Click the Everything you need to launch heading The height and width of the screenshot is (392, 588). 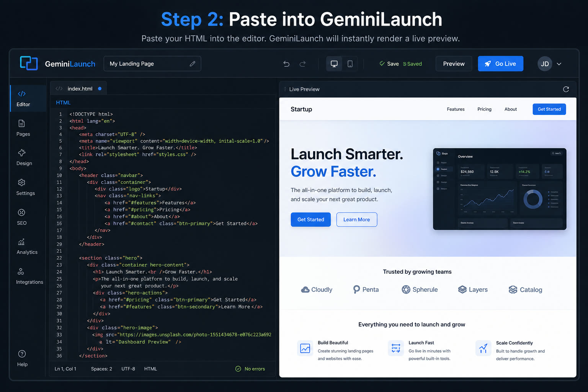point(412,325)
